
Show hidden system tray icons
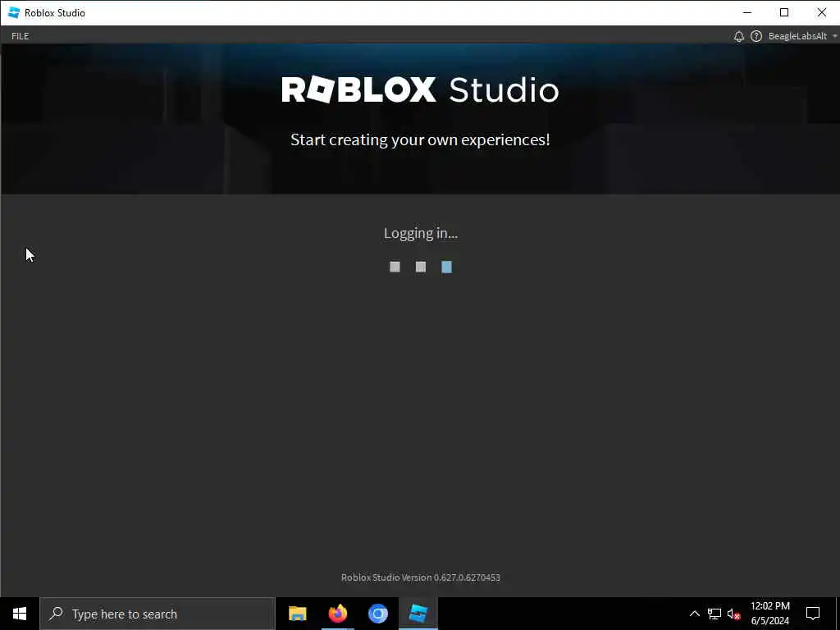pos(694,614)
